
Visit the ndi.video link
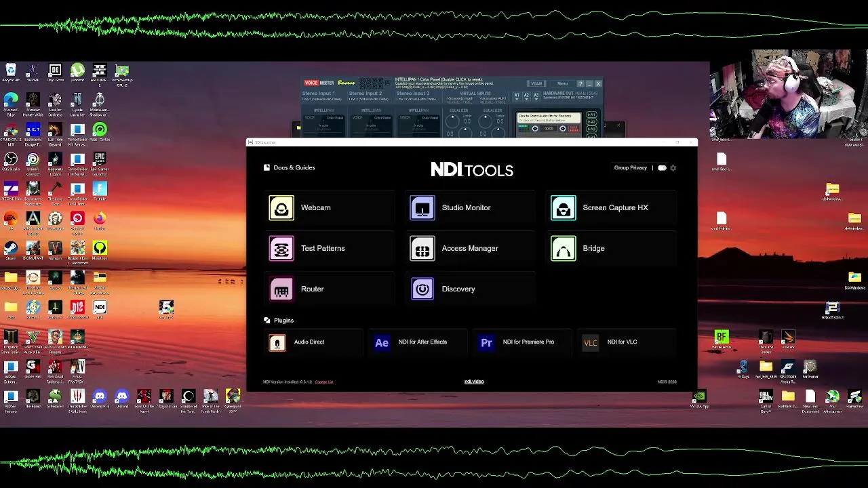point(474,382)
